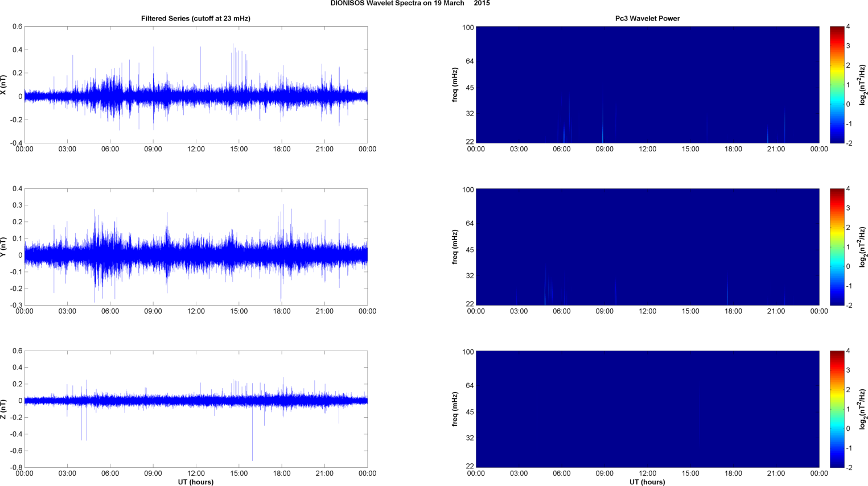Select the 'Filtered Series (cutoff at 23 mHz)' heading
The width and height of the screenshot is (868, 486).
coord(196,18)
